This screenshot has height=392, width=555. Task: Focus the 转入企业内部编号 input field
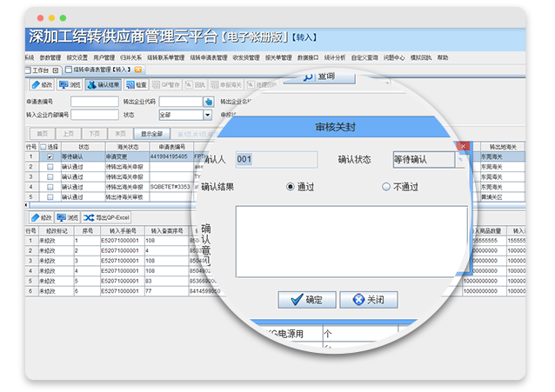[95, 115]
